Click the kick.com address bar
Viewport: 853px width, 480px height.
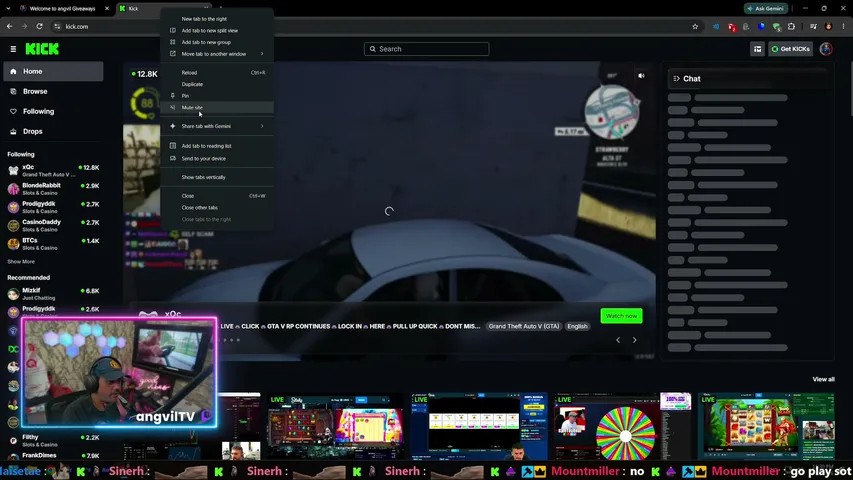(370, 26)
